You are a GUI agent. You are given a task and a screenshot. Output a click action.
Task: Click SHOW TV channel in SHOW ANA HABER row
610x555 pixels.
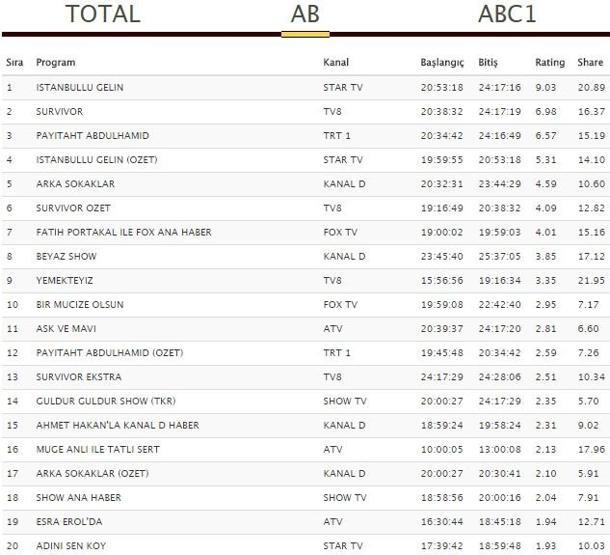pyautogui.click(x=345, y=497)
